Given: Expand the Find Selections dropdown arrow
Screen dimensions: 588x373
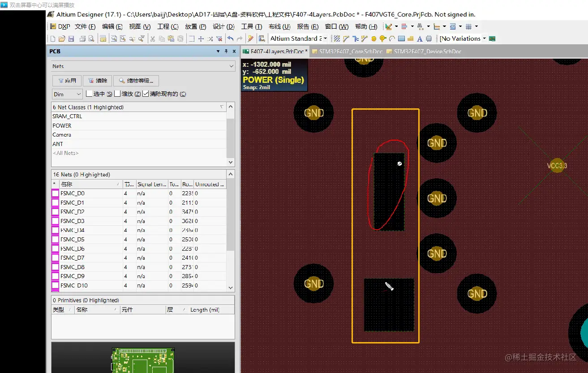Looking at the screenshot, I should tap(429, 26).
